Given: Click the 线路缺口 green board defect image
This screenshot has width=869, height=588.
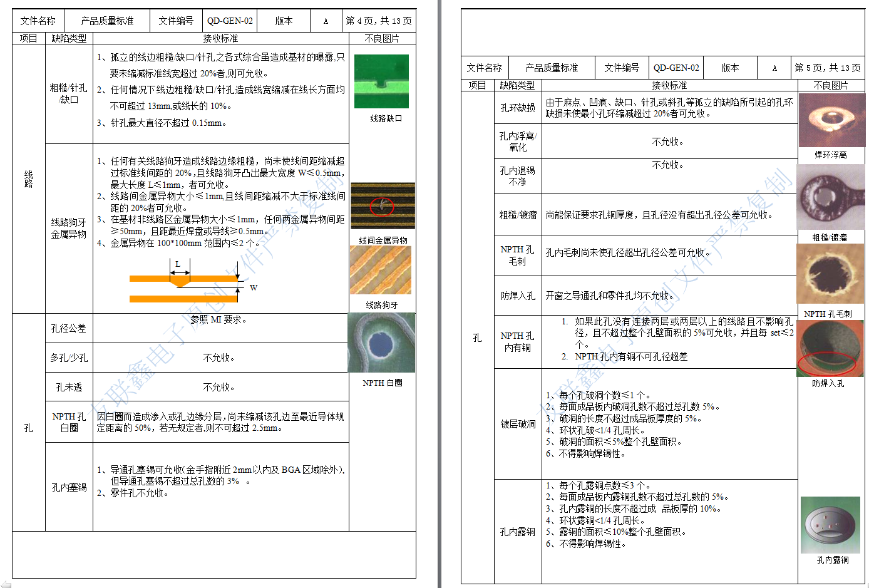Looking at the screenshot, I should click(x=381, y=81).
